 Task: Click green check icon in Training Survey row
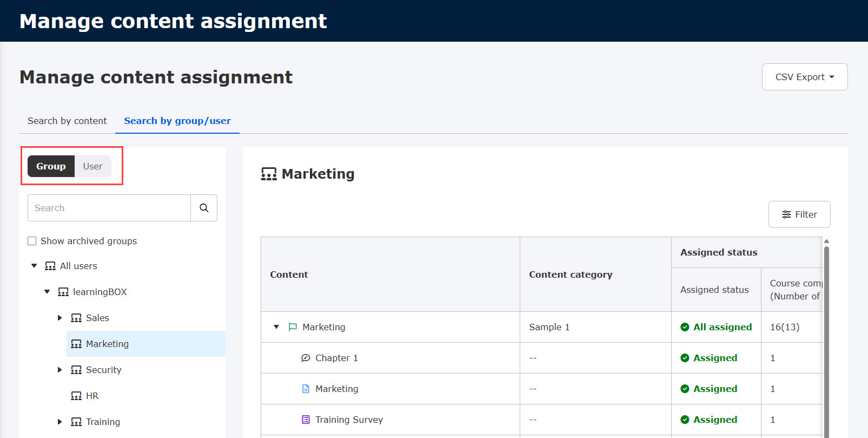(x=685, y=420)
